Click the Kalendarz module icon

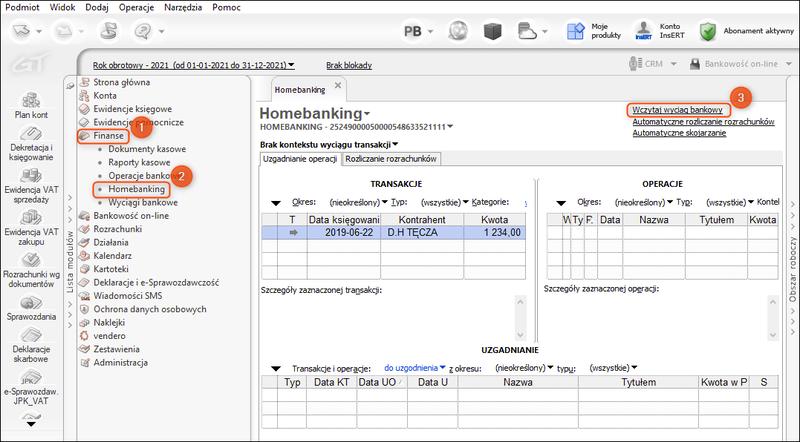[84, 256]
